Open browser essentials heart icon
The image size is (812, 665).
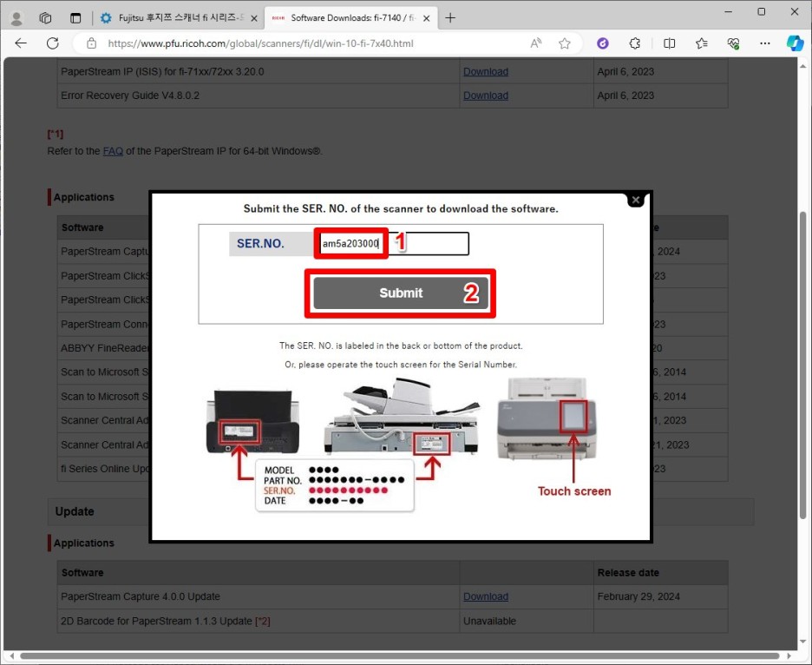pos(733,43)
